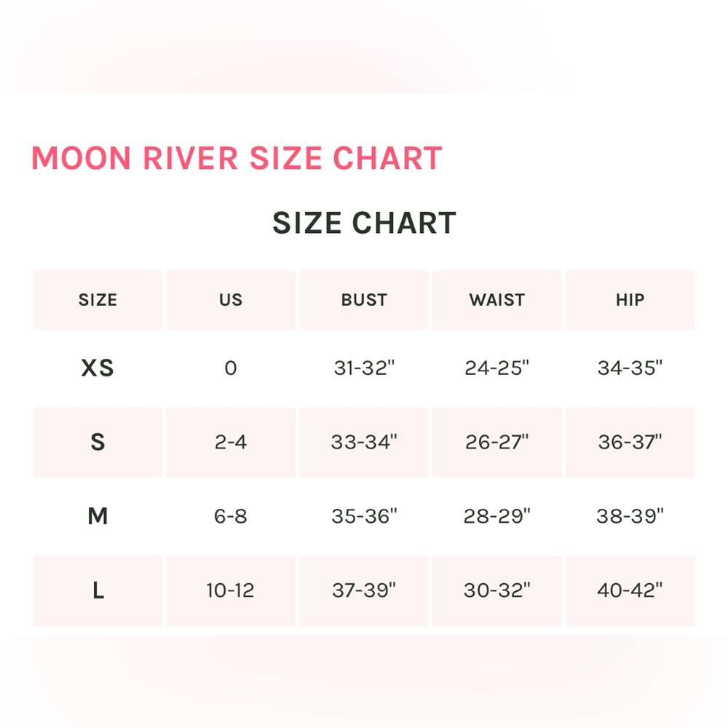Click the WAIST column header
The height and width of the screenshot is (728, 728).
coord(497,300)
